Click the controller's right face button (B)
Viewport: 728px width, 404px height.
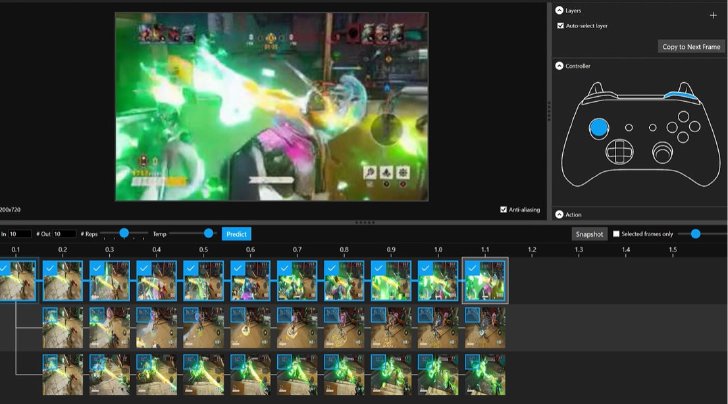click(x=694, y=126)
